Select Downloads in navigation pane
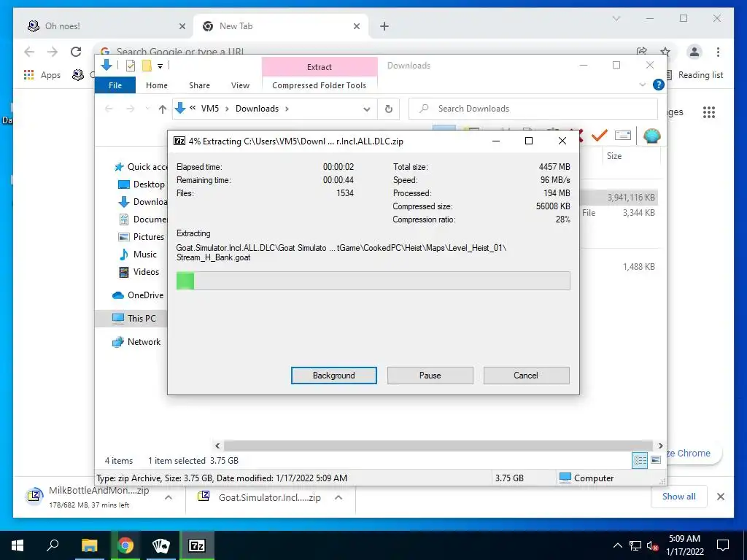The width and height of the screenshot is (747, 560). click(x=142, y=202)
